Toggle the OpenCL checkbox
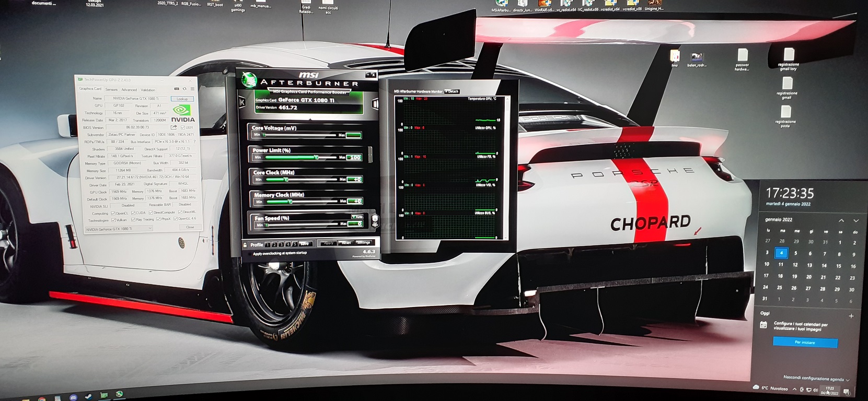Viewport: 868px width, 401px height. pyautogui.click(x=113, y=213)
